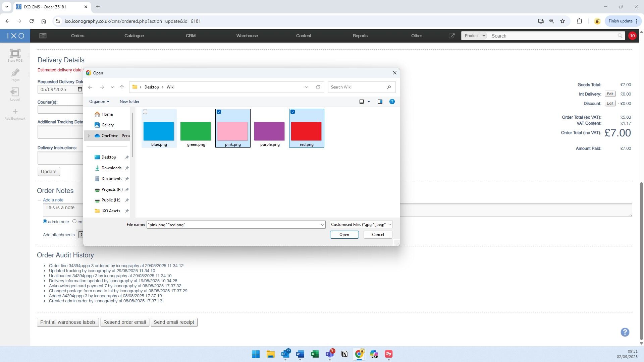Image resolution: width=644 pixels, height=362 pixels.
Task: Open the Reports menu
Action: tap(360, 36)
